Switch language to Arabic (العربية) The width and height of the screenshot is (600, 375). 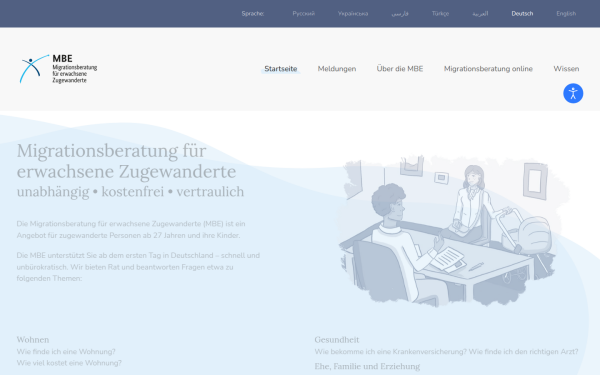(480, 14)
